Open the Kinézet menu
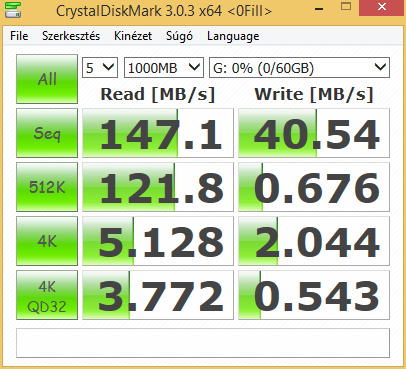The width and height of the screenshot is (406, 369). coord(133,36)
